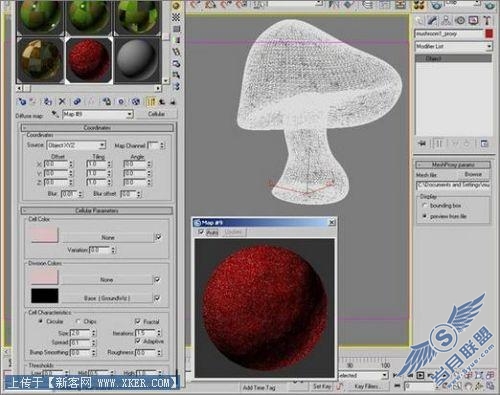Click the Go to Parent icon
This screenshot has width=500, height=395.
162,101
